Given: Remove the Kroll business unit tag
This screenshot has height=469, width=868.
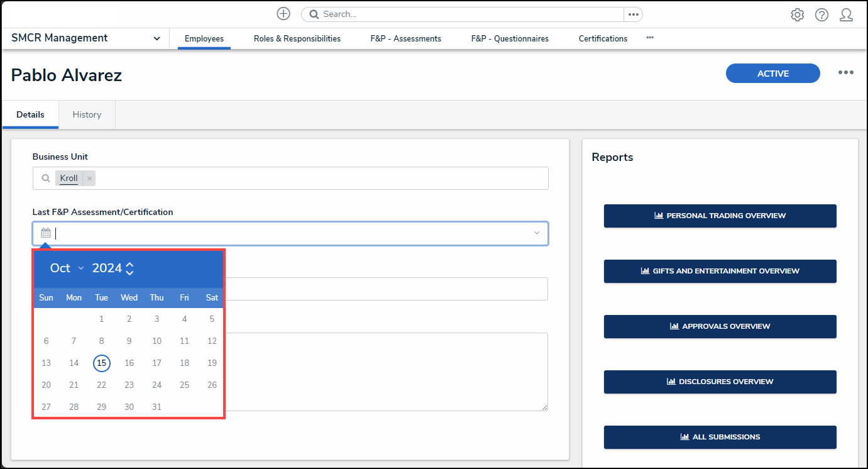Looking at the screenshot, I should click(89, 179).
